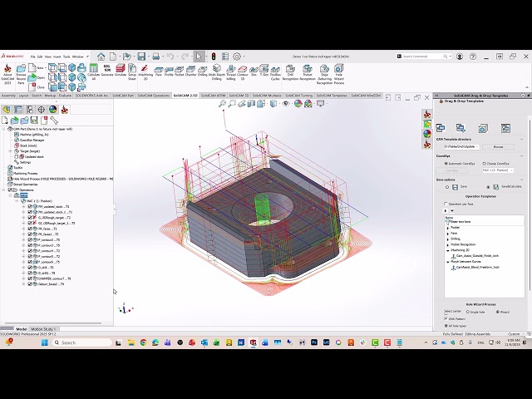Open ToolBox Cycles
The width and height of the screenshot is (532, 399).
tap(275, 73)
